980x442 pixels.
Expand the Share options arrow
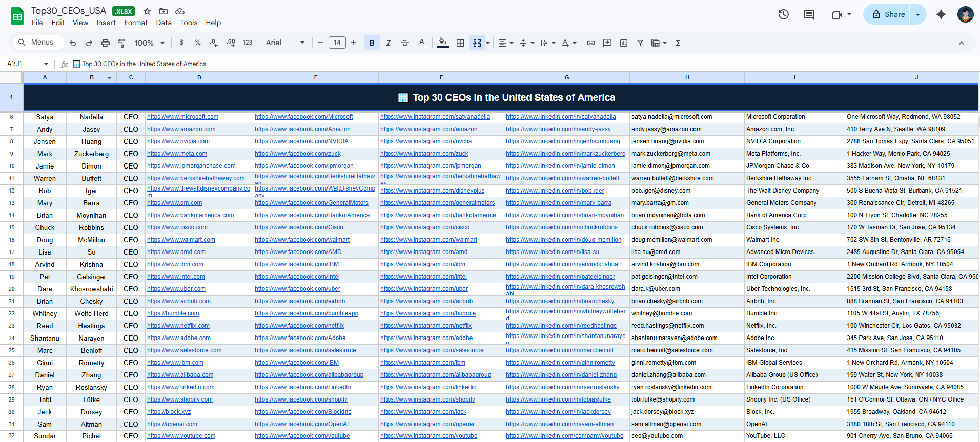pos(918,14)
